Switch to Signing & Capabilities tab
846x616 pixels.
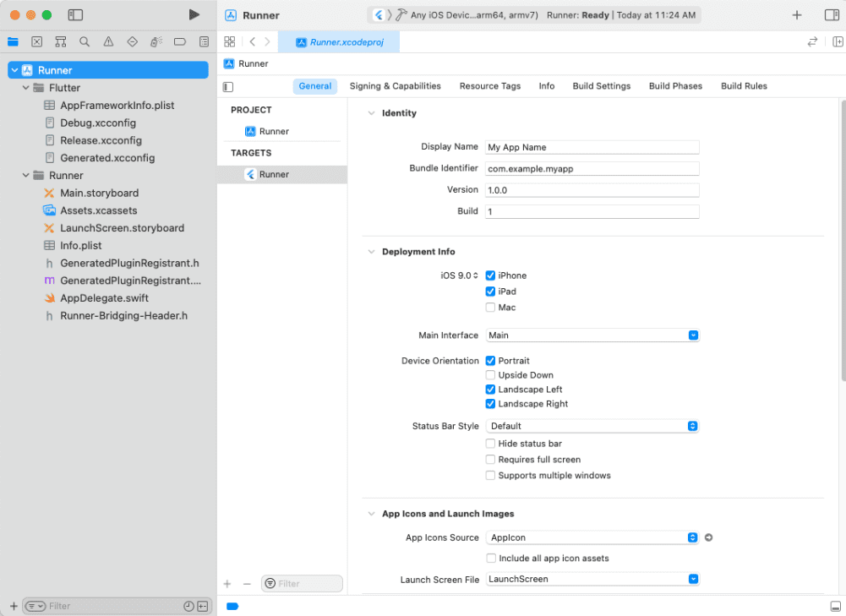[x=395, y=85]
